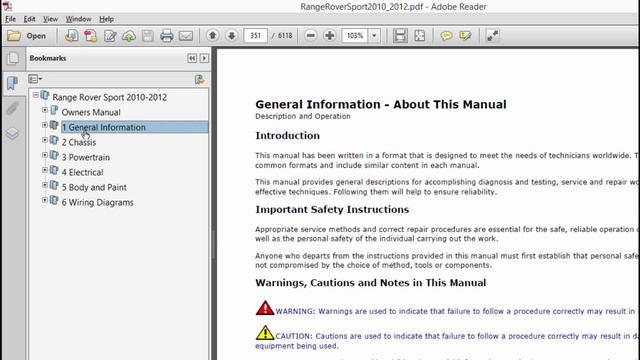Viewport: 640px width, 360px height.
Task: Toggle read mode expand icon
Action: [493, 36]
